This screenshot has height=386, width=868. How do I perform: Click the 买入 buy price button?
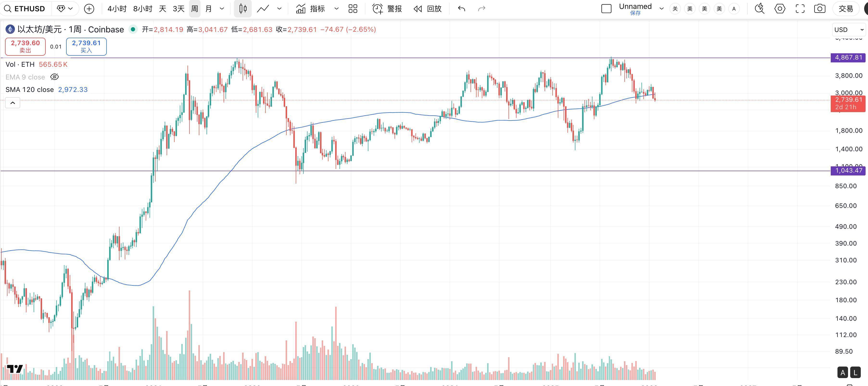coord(86,46)
